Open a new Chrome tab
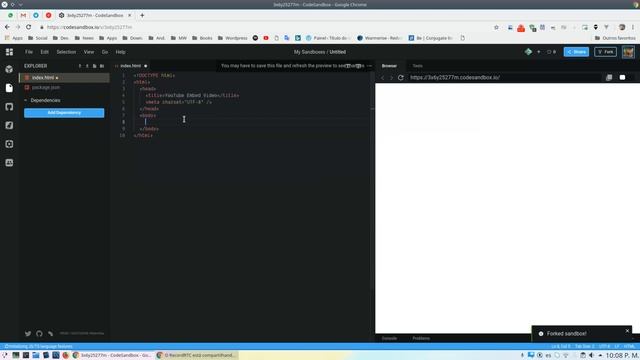 (142, 15)
